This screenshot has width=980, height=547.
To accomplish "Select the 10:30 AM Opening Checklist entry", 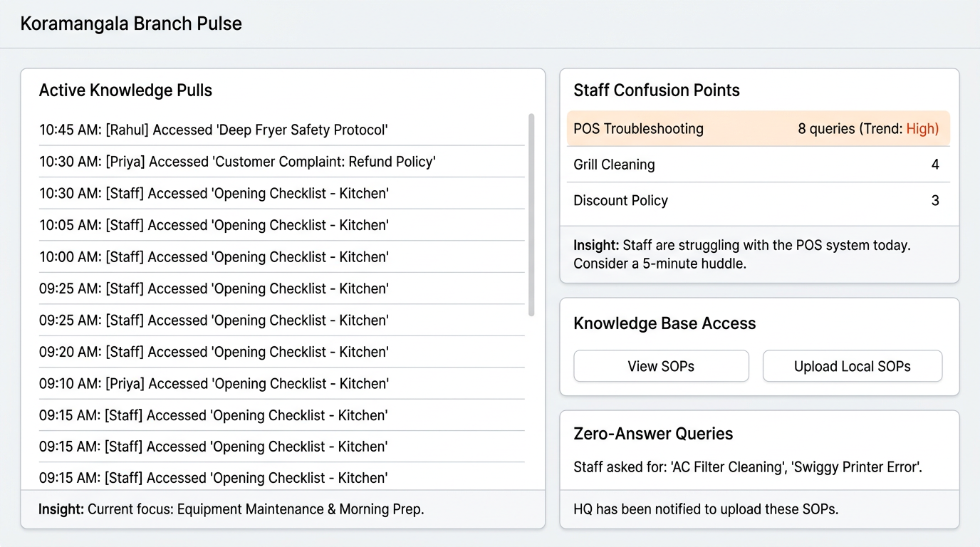I will (213, 193).
